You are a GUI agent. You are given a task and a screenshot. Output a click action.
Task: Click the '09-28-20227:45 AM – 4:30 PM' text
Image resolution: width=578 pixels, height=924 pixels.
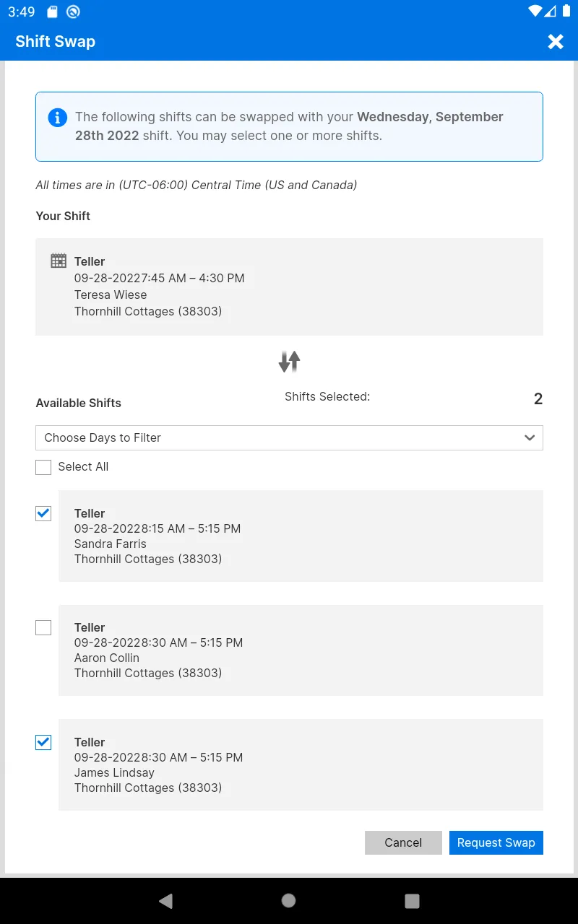tap(160, 278)
